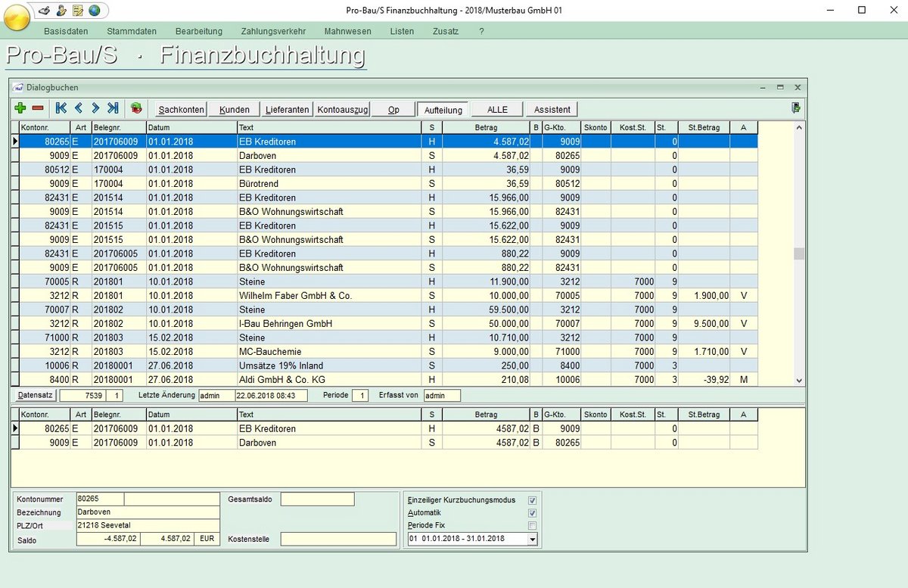Click the exit door icon at toolbar right

(796, 108)
